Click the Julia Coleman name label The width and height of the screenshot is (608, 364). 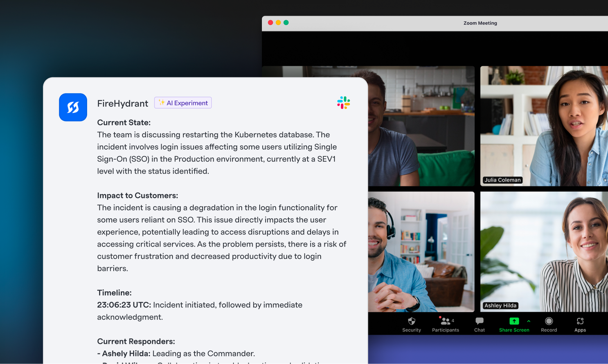click(502, 180)
